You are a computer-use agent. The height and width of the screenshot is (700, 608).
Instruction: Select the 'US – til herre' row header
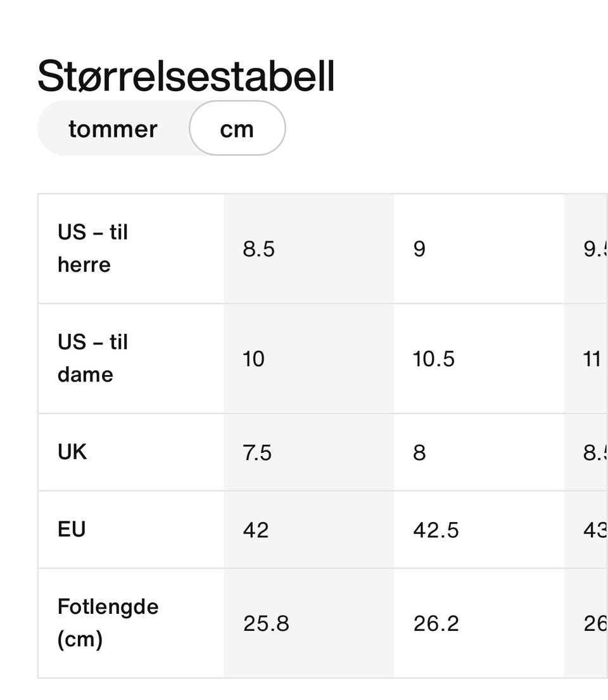click(x=93, y=248)
